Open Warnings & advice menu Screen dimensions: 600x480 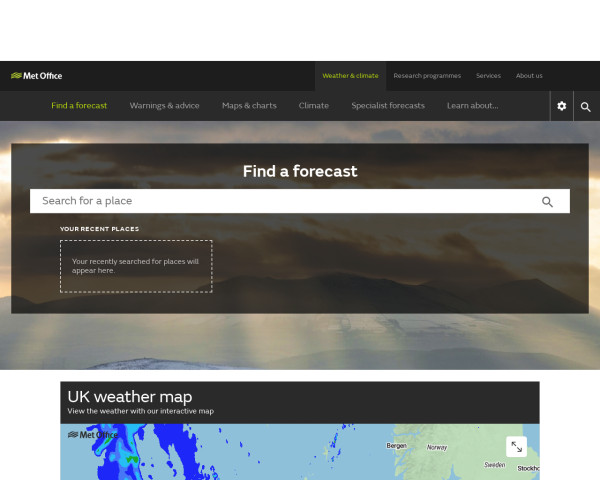165,106
